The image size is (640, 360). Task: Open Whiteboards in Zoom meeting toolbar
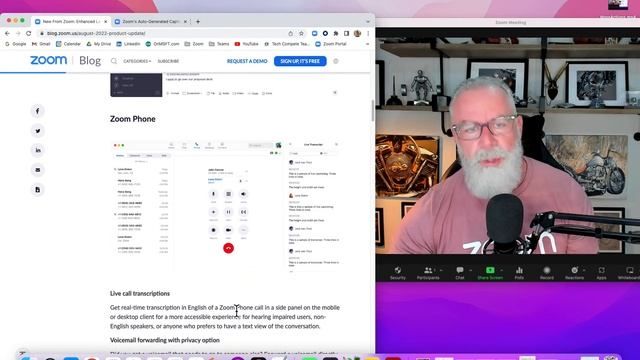click(x=629, y=273)
